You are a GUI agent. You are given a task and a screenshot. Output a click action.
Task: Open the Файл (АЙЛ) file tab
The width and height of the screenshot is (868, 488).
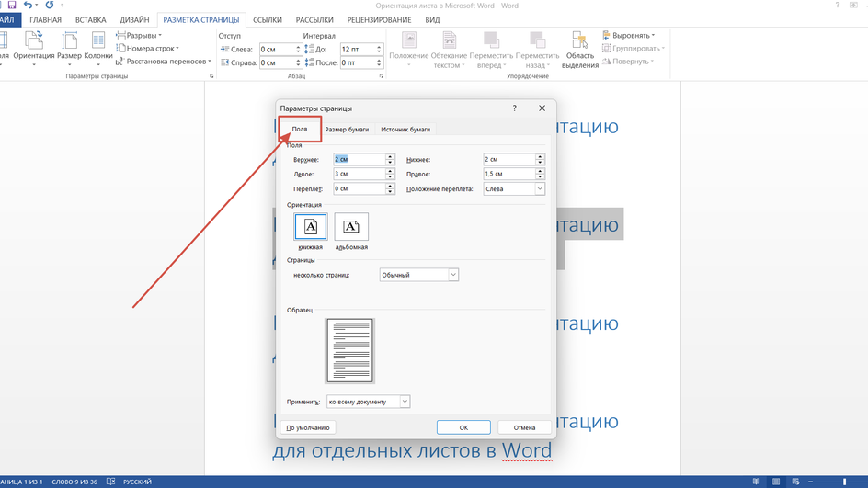click(x=9, y=20)
